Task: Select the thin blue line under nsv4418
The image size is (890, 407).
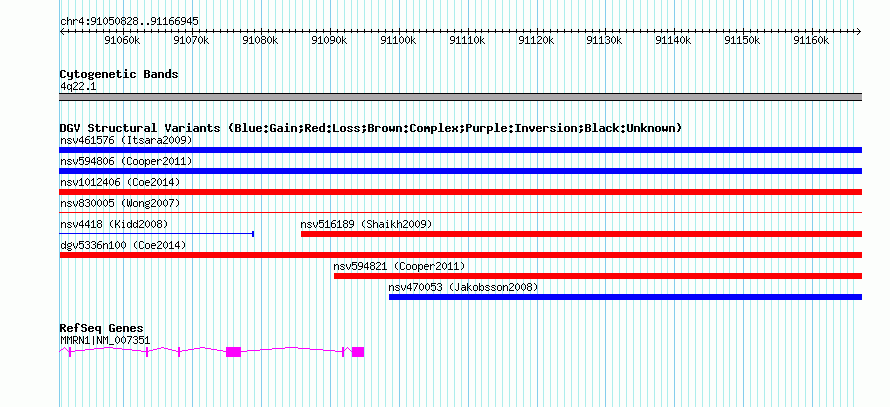Action: pyautogui.click(x=157, y=234)
